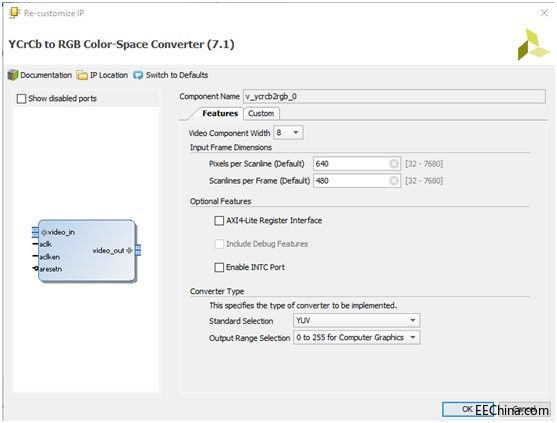
Task: Enable AXI4-Lite Register Interface checkbox
Action: [x=219, y=221]
